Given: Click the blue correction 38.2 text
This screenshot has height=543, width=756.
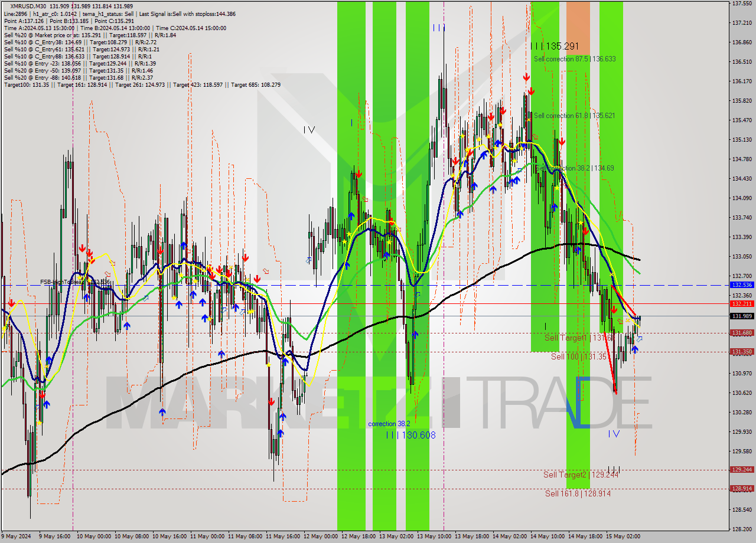Looking at the screenshot, I should point(389,424).
